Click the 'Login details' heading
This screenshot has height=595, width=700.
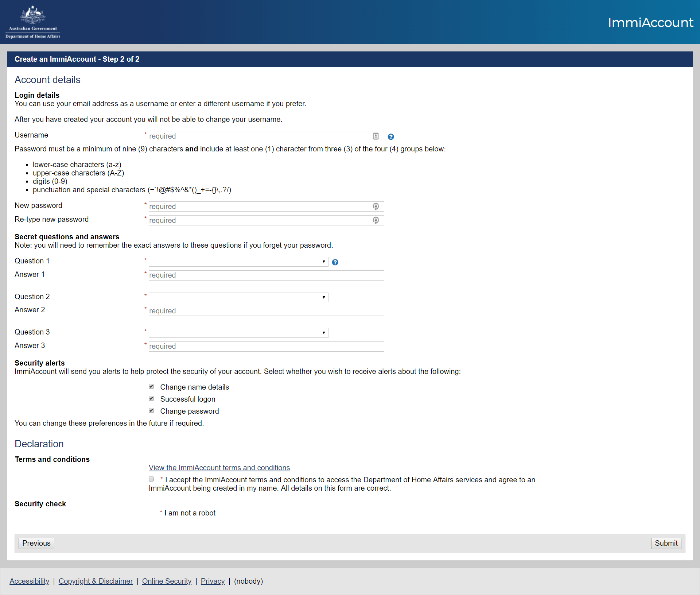pos(37,95)
